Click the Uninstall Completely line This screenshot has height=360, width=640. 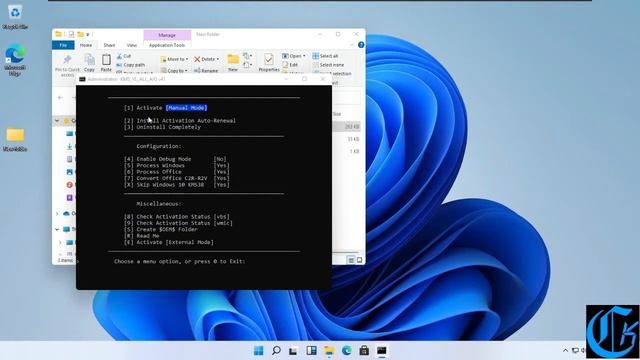pyautogui.click(x=162, y=127)
